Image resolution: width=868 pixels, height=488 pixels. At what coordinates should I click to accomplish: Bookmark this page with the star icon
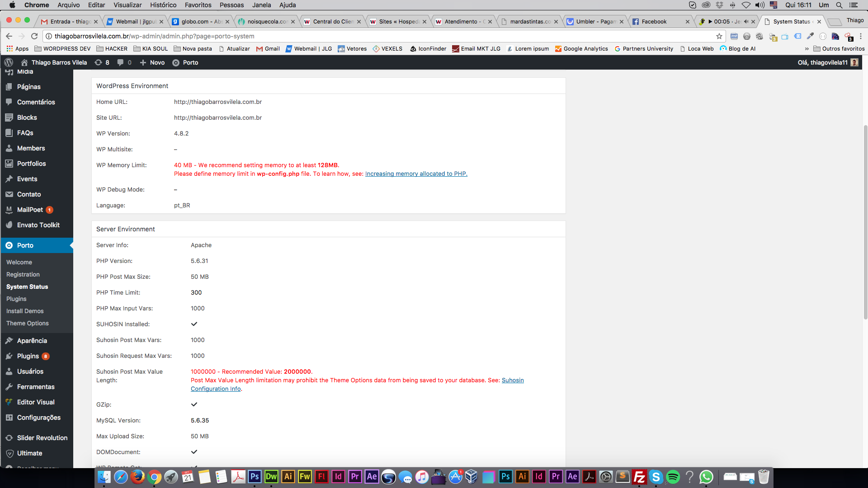tap(719, 36)
